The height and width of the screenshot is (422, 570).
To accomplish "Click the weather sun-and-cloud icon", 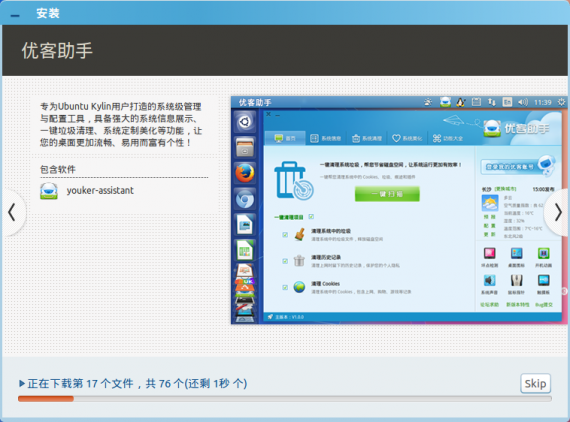I will (490, 203).
